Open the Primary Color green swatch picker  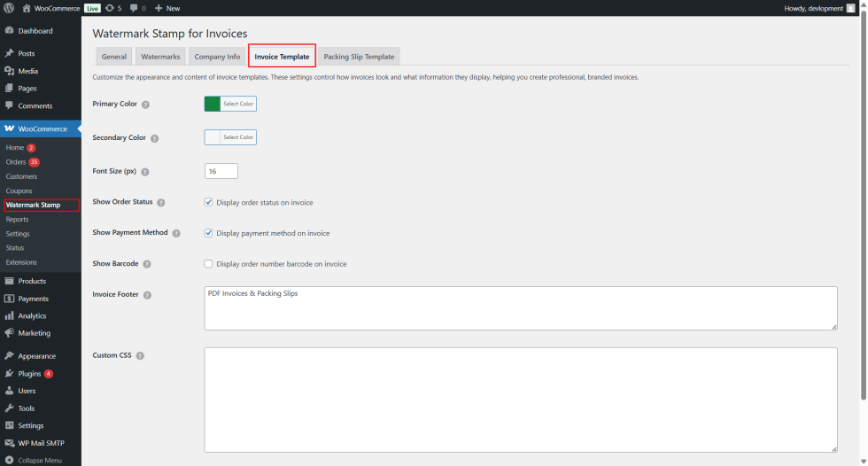[x=213, y=104]
